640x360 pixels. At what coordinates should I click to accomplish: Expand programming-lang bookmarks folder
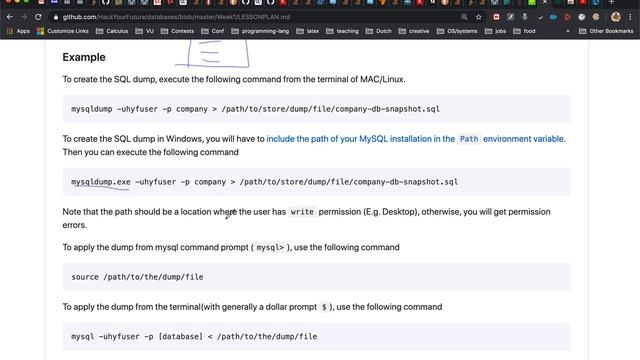click(x=260, y=31)
